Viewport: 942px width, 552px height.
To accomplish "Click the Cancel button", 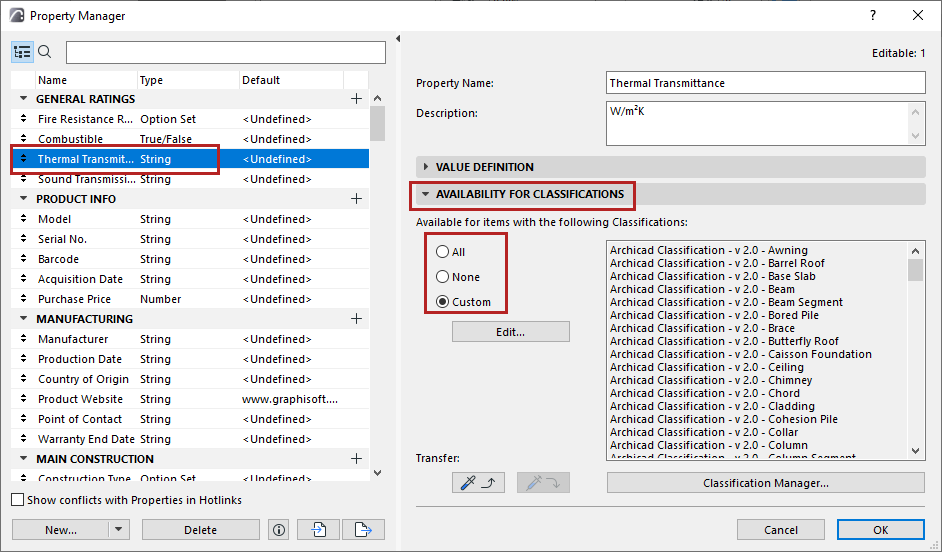I will click(x=780, y=530).
